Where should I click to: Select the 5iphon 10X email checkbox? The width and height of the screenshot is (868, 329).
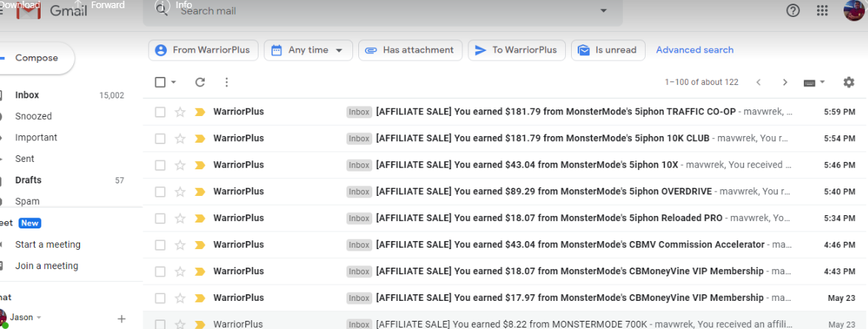point(160,165)
